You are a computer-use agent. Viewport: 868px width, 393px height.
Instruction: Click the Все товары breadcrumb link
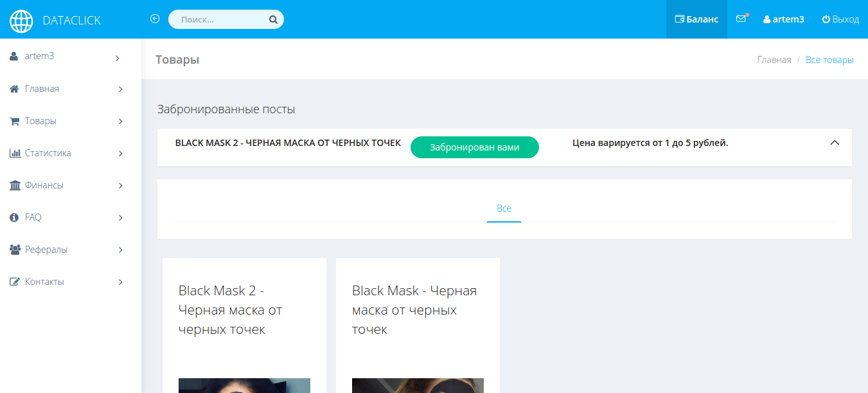coord(829,60)
